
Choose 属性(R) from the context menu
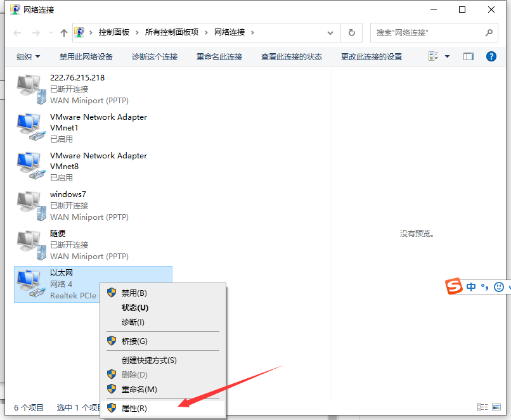134,409
